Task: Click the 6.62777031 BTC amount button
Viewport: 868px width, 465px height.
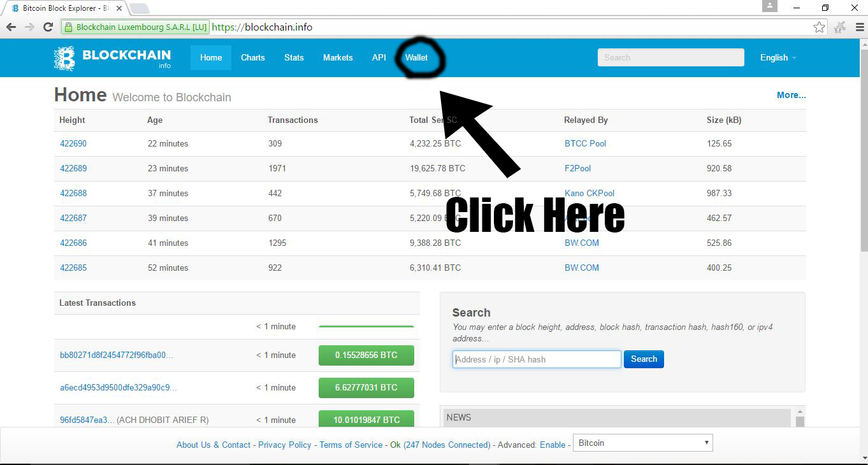Action: (366, 387)
